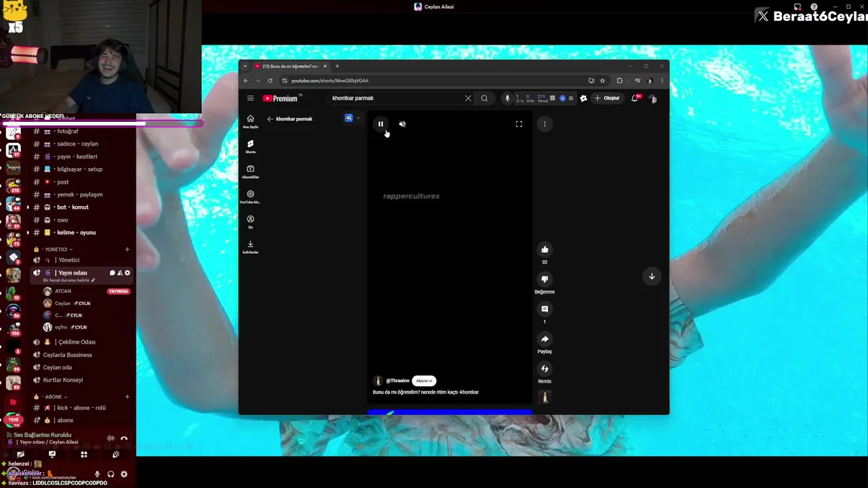Open Chrome extensions puzzle icon
868x488 pixels.
[x=619, y=81]
